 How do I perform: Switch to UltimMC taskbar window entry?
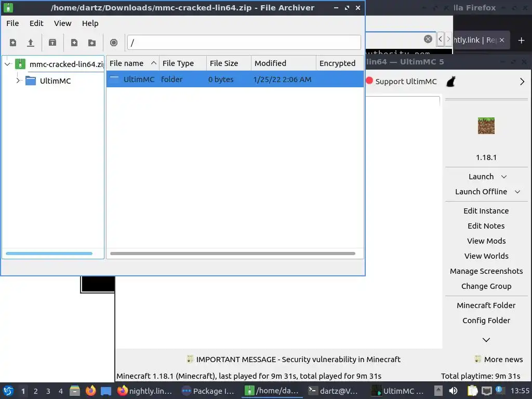point(397,391)
